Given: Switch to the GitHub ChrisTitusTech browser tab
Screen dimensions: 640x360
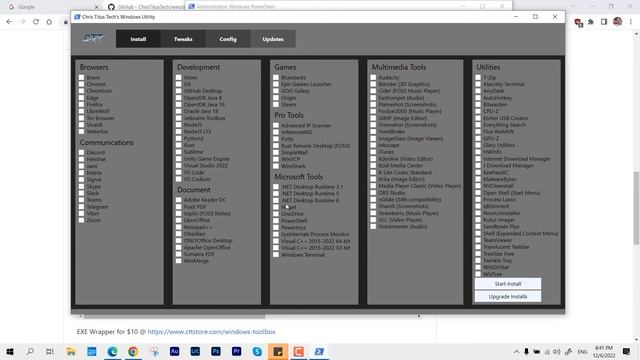Looking at the screenshot, I should (x=145, y=7).
